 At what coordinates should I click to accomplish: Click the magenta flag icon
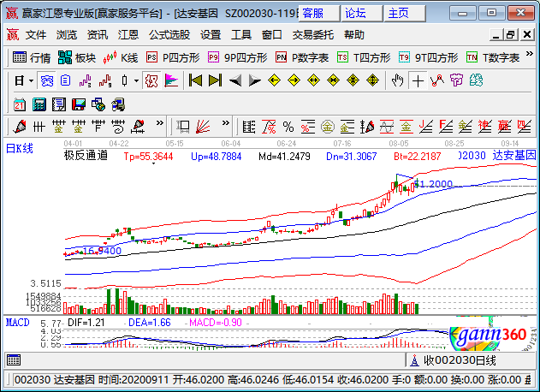(171, 81)
